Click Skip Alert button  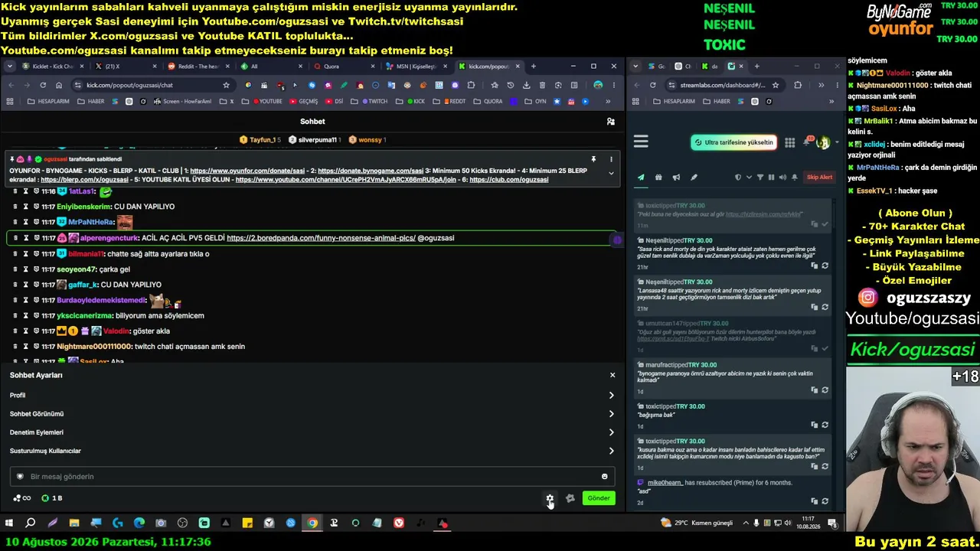(x=819, y=178)
